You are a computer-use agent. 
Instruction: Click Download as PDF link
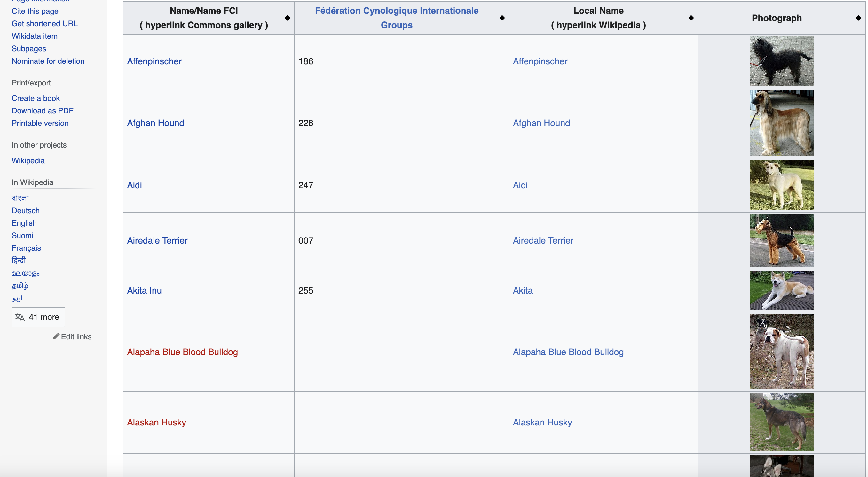click(x=43, y=111)
